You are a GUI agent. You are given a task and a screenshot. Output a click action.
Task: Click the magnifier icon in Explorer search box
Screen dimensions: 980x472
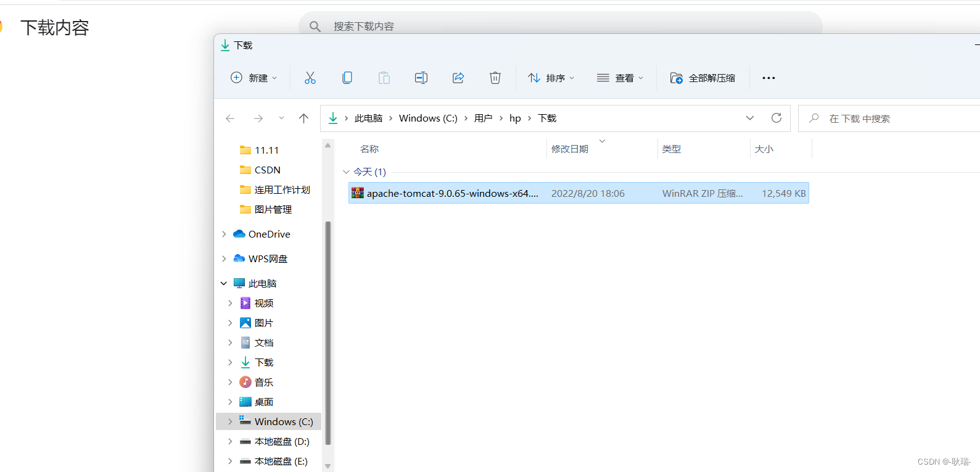[814, 118]
